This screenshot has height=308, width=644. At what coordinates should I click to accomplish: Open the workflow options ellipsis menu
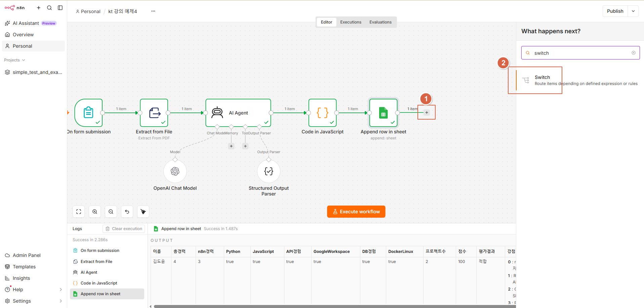[153, 11]
